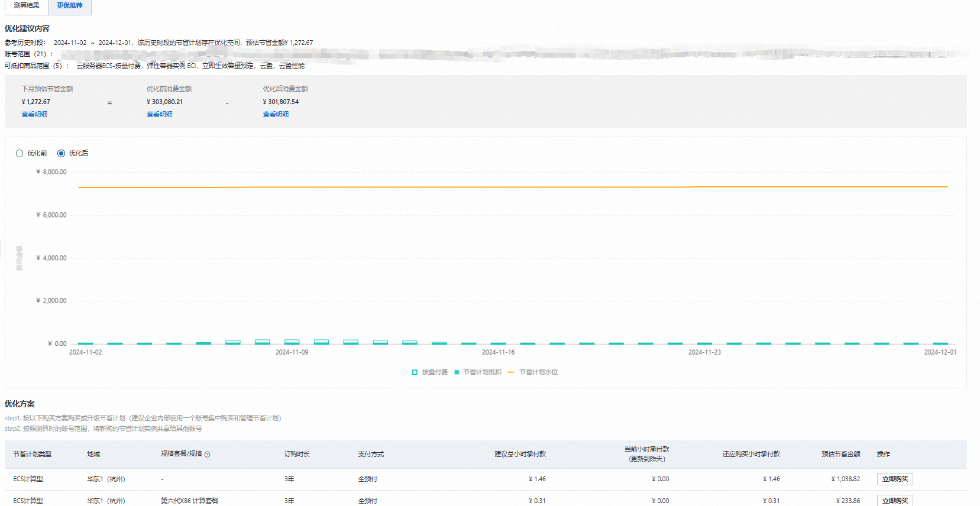Viewport: 980px width, 506px height.
Task: Toggle the 节省计划水位 legend item
Action: [533, 372]
